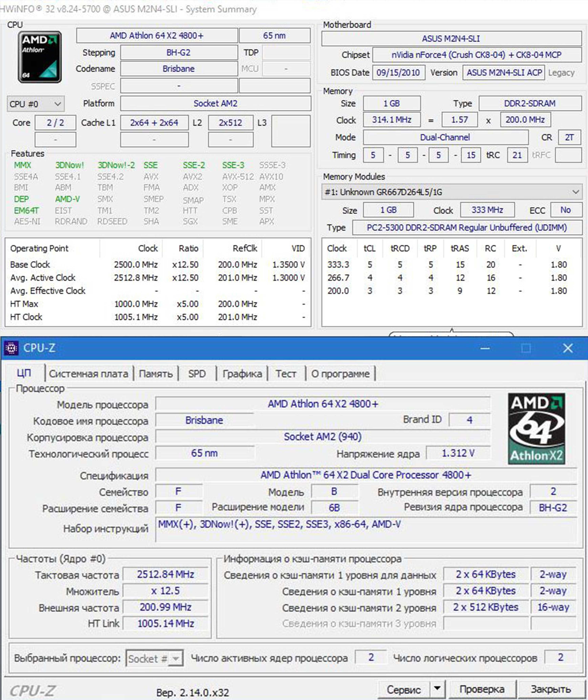The image size is (588, 700).
Task: Minimize the CPU-Z window
Action: [485, 348]
